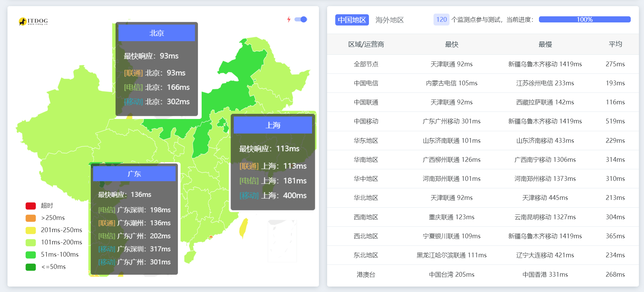
Task: Click the 上海 tooltip title bar
Action: (x=273, y=125)
